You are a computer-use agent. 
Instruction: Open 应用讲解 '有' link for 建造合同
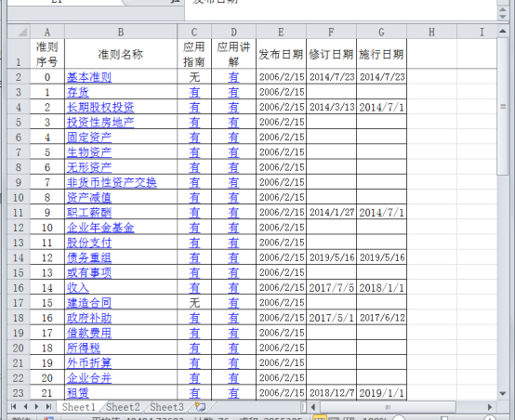click(233, 303)
